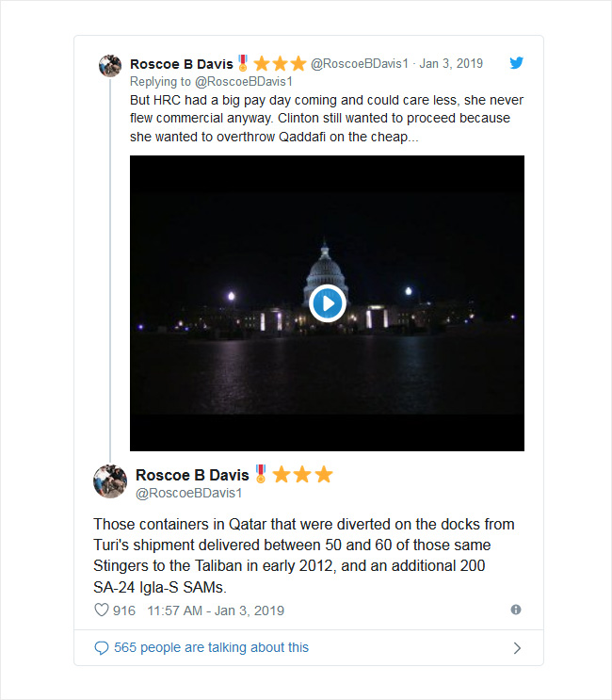
Task: Open '565 people are talking about this'
Action: tap(212, 648)
